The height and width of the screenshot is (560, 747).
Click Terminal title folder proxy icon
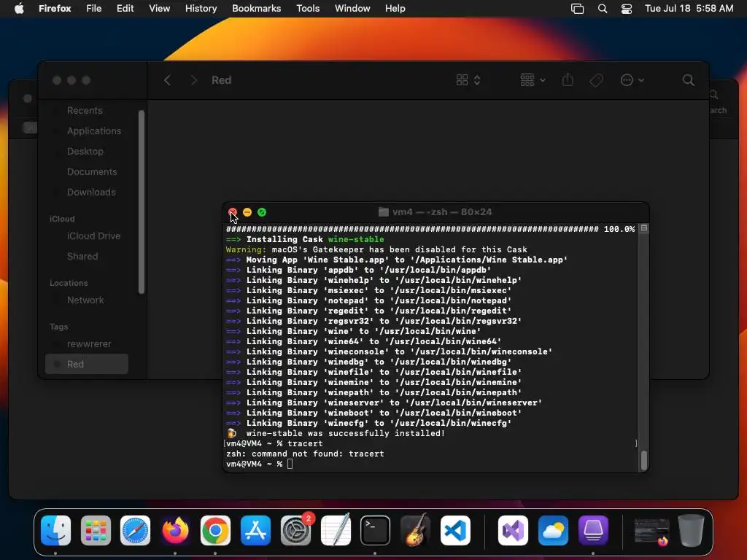click(383, 212)
